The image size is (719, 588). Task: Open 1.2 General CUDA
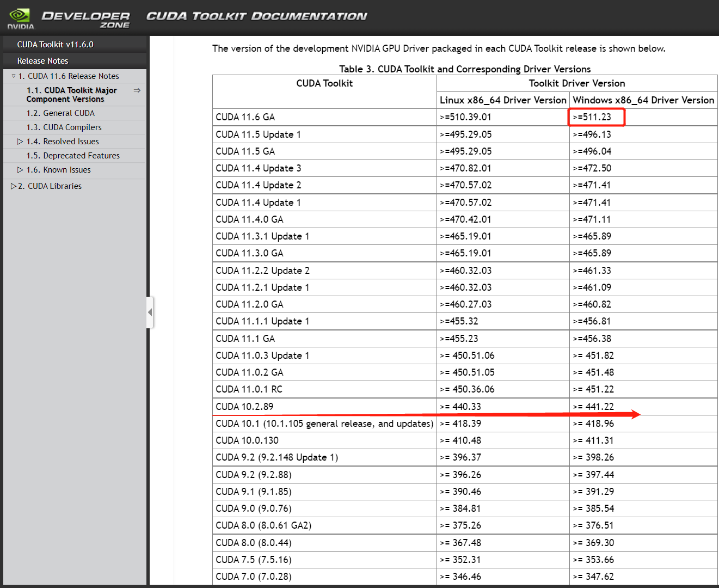[x=61, y=113]
